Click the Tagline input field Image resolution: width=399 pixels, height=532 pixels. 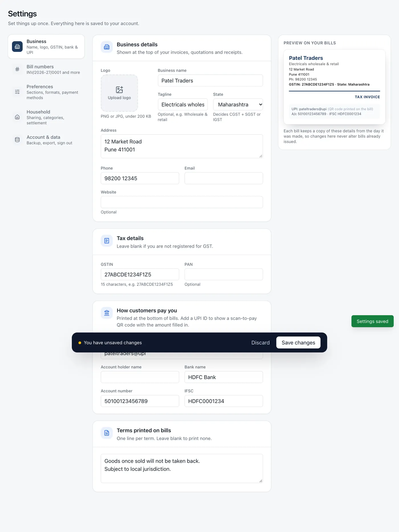click(183, 105)
